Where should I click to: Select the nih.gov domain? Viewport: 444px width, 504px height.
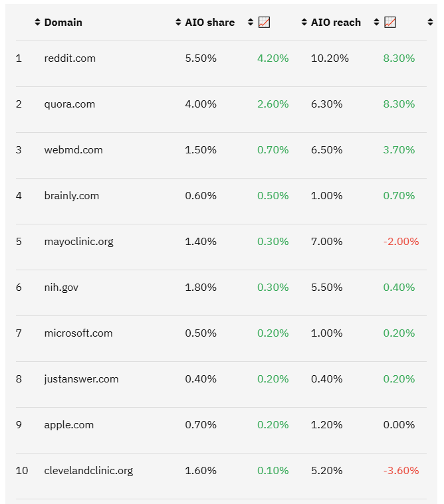point(61,288)
